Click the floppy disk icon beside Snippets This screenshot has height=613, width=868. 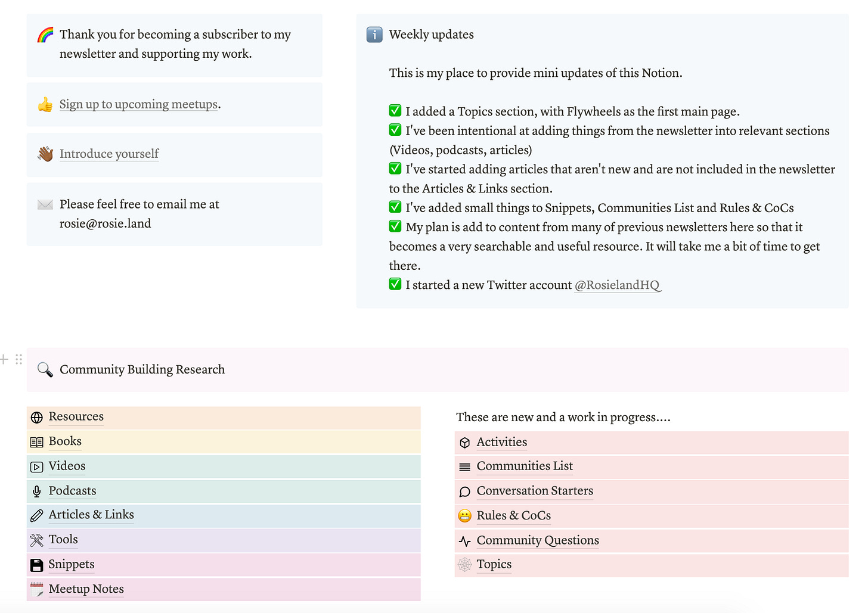point(37,565)
